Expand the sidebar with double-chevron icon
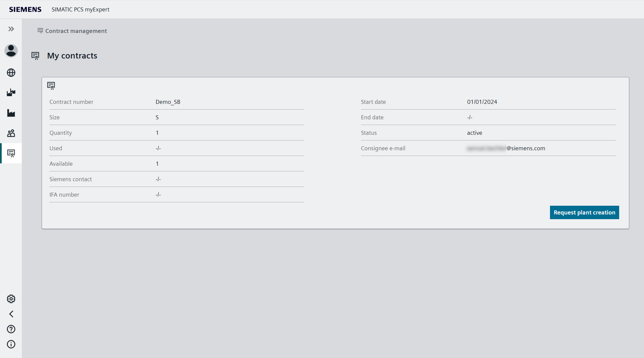 11,29
